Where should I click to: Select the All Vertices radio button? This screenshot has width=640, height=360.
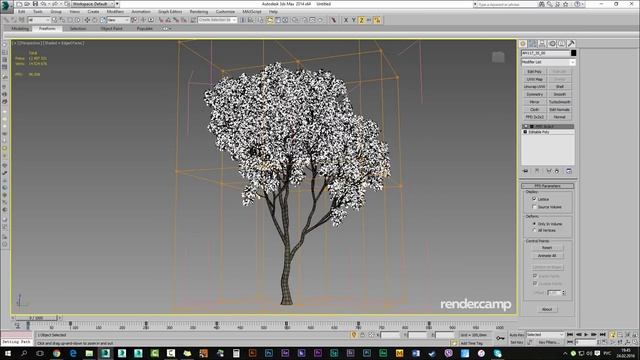[x=534, y=230]
